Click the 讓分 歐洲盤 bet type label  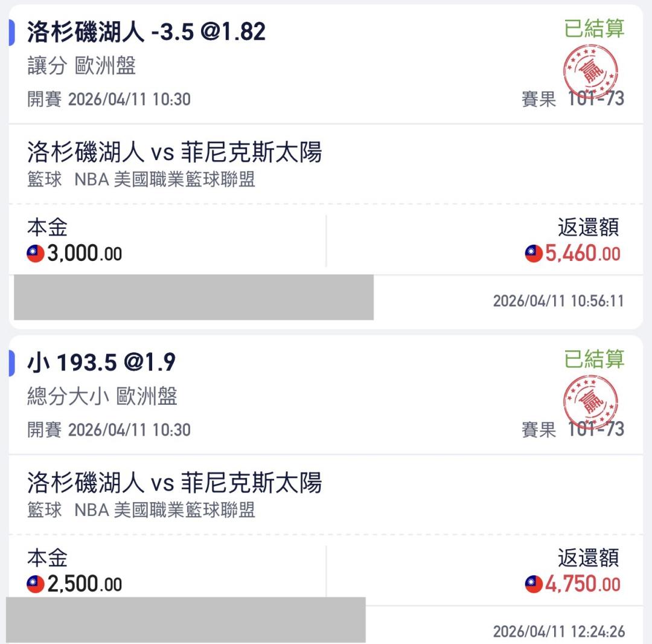[81, 66]
